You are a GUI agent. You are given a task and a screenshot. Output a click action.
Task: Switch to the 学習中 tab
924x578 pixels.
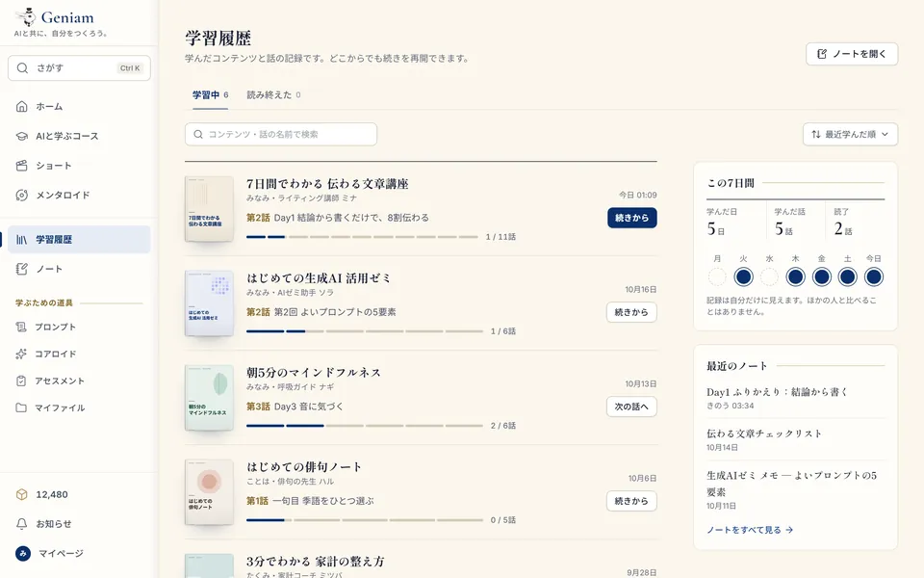(x=211, y=95)
